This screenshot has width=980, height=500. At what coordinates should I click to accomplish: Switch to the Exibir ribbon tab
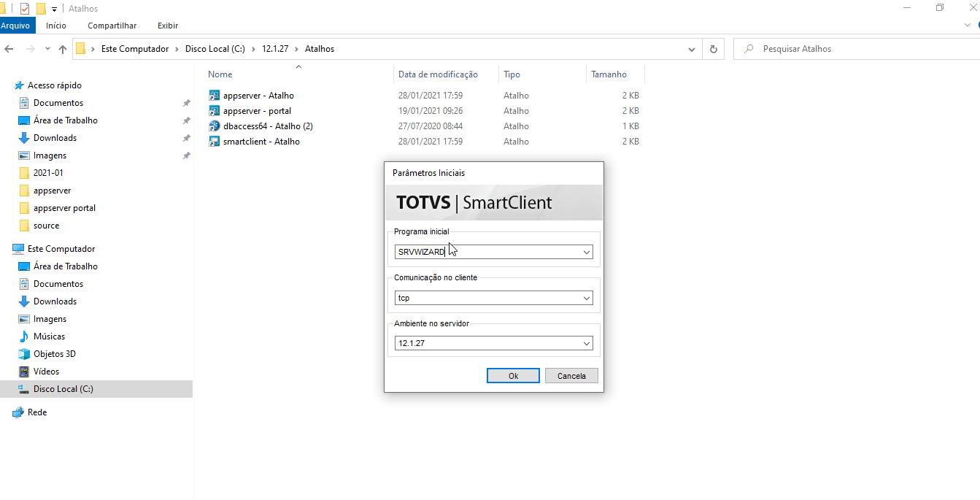pyautogui.click(x=168, y=26)
